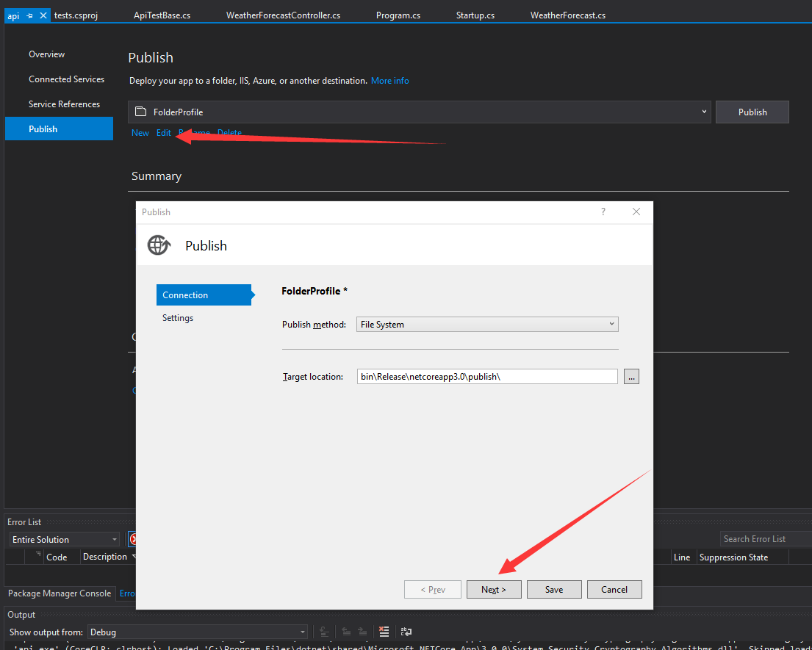Click the Output panel title
Image resolution: width=812 pixels, height=650 pixels.
coord(21,615)
